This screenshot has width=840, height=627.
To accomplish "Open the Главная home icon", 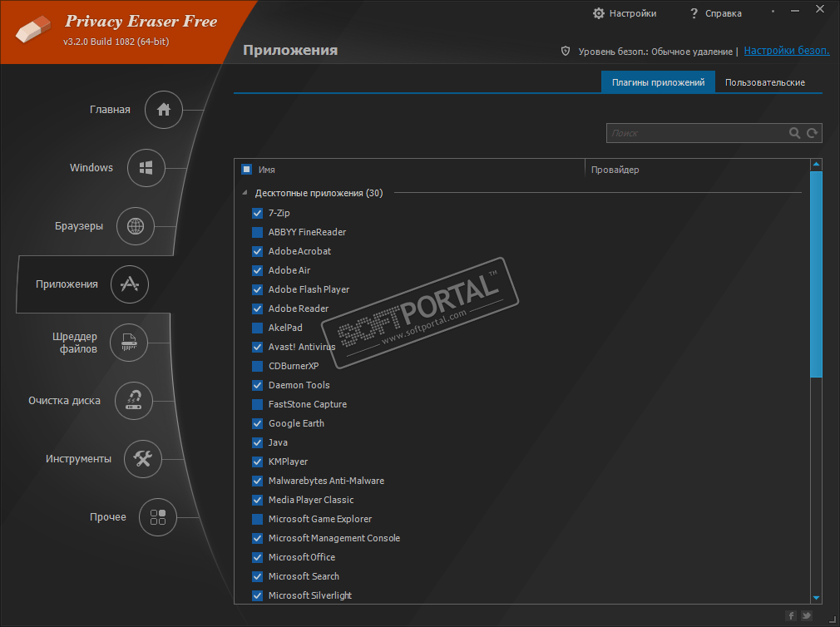I will click(x=163, y=110).
